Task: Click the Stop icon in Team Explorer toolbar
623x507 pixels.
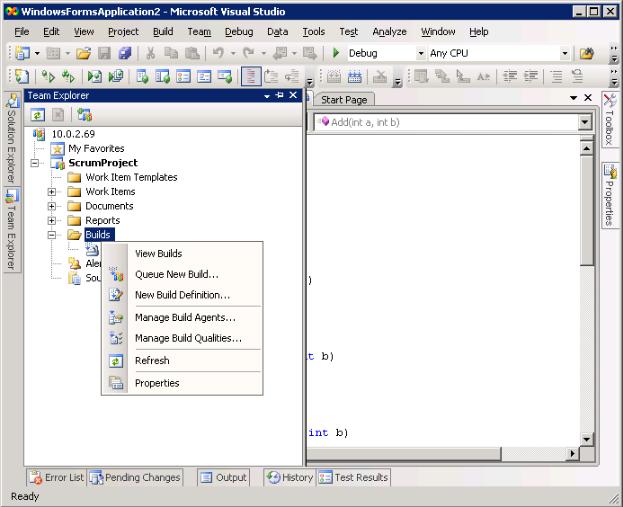Action: [58, 115]
